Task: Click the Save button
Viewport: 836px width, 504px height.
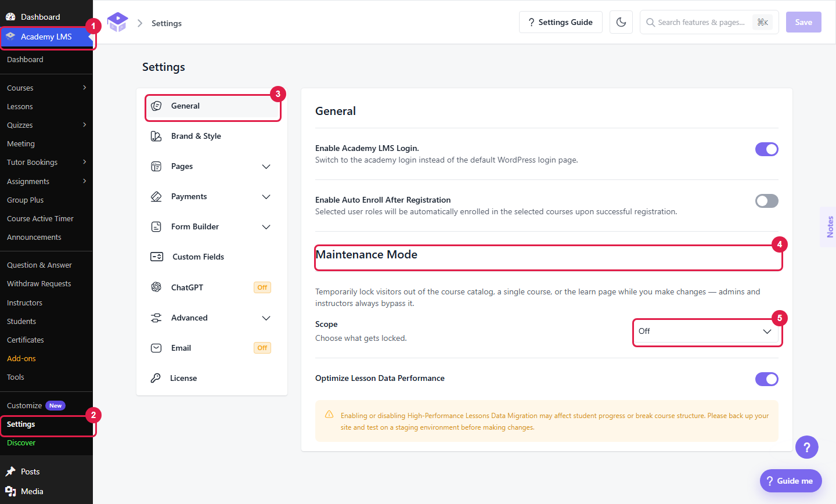Action: click(803, 22)
